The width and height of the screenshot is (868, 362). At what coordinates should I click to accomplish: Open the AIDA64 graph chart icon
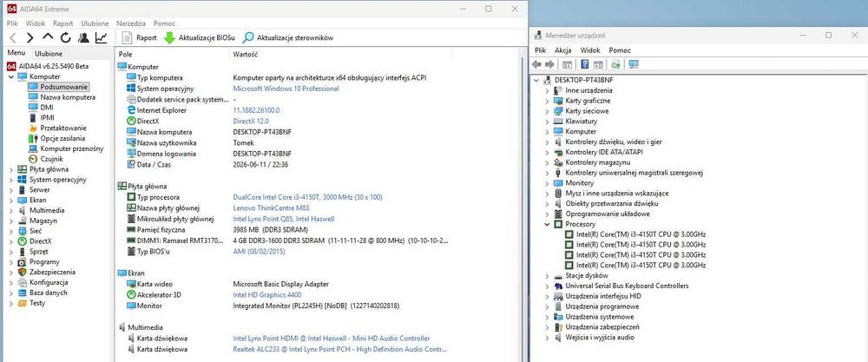click(102, 37)
